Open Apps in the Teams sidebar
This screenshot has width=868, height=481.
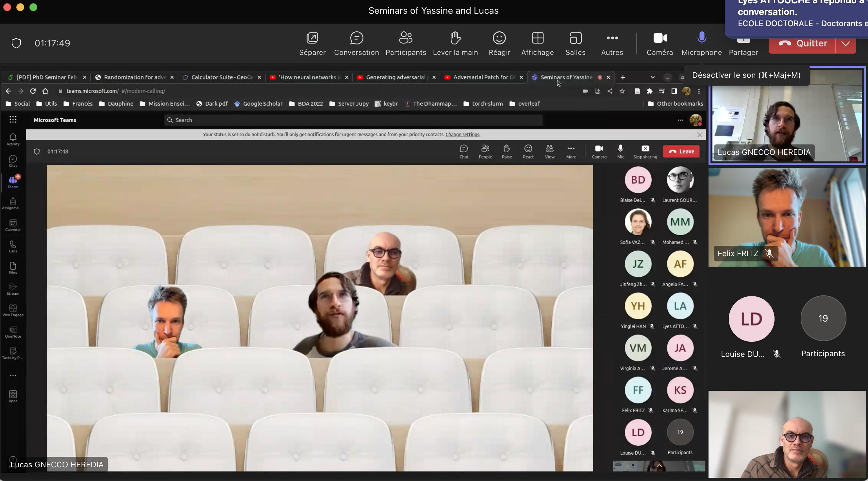click(13, 396)
